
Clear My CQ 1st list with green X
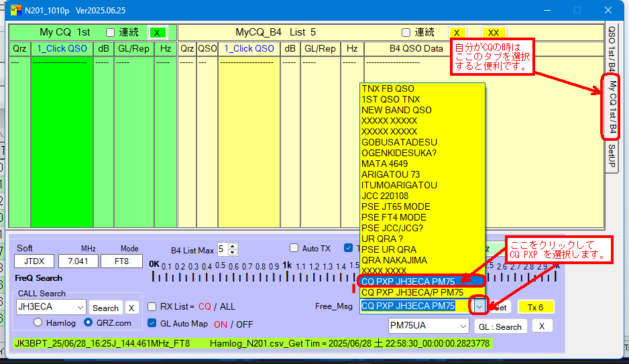[x=157, y=33]
